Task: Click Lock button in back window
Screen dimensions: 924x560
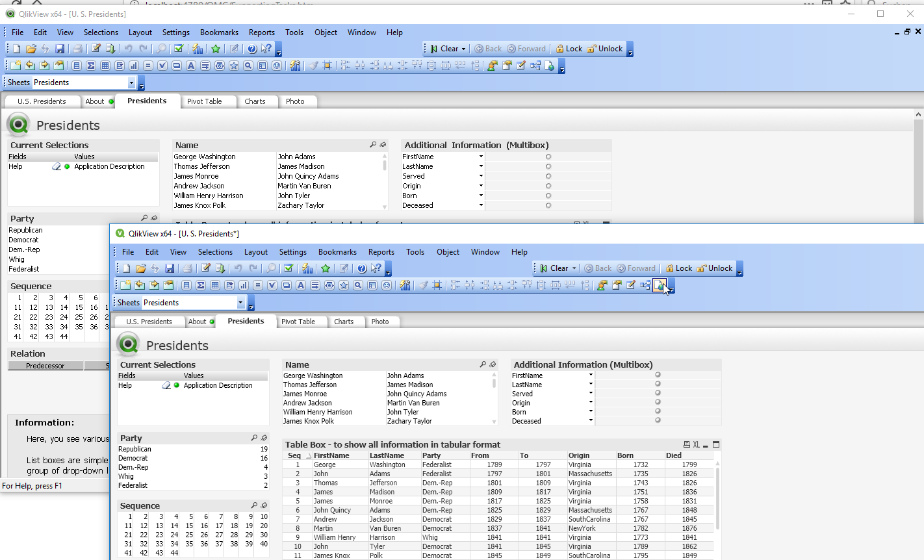Action: click(569, 49)
